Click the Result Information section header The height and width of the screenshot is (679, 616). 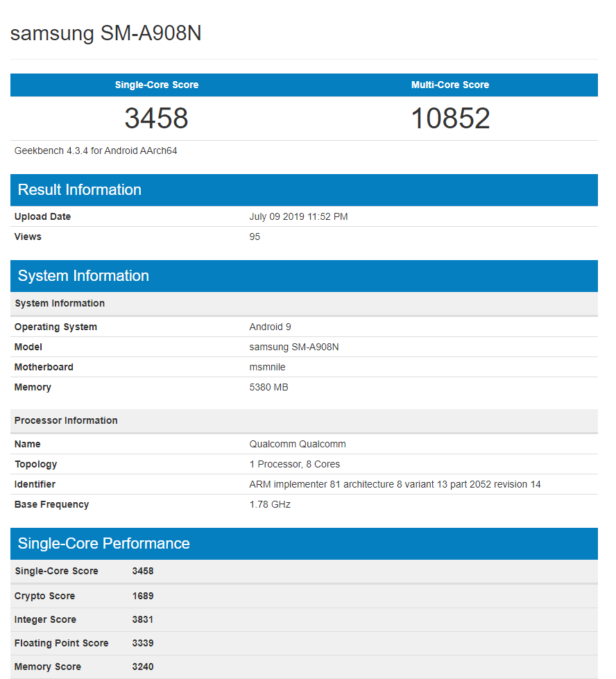tap(80, 190)
